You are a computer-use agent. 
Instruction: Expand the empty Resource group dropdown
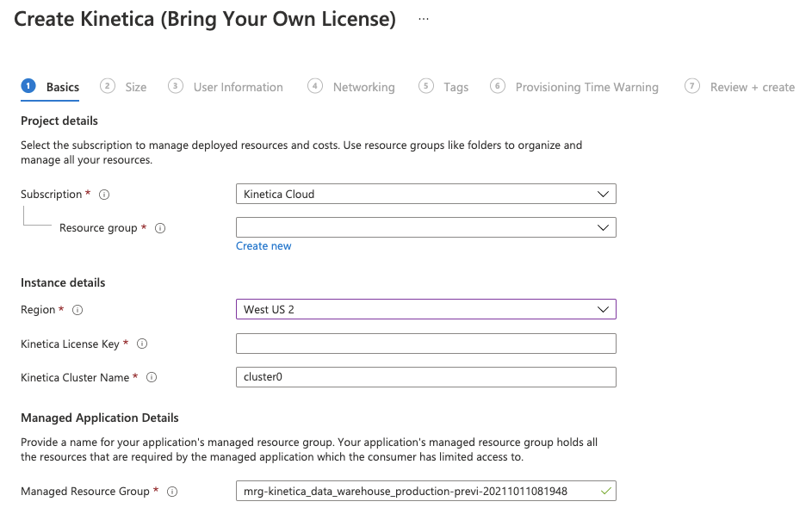pyautogui.click(x=425, y=228)
